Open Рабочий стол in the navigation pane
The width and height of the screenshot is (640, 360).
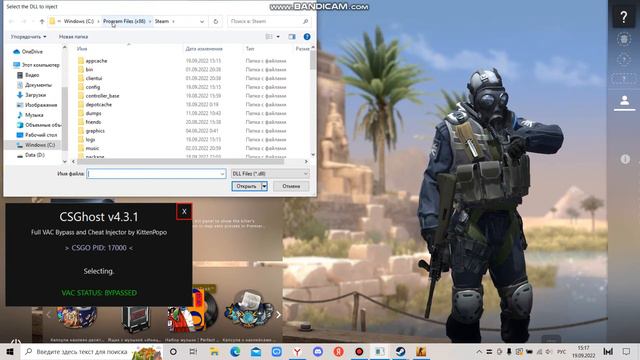tap(41, 135)
